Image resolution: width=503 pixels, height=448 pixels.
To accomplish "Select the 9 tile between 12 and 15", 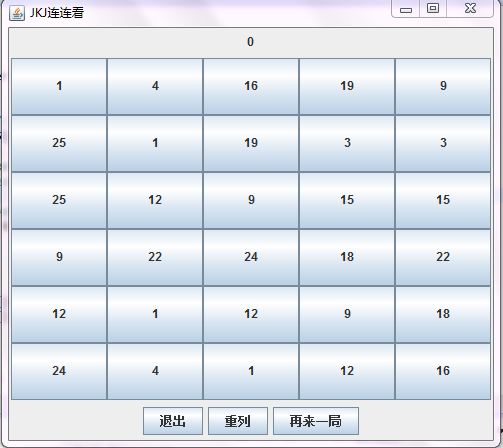I will pos(251,201).
